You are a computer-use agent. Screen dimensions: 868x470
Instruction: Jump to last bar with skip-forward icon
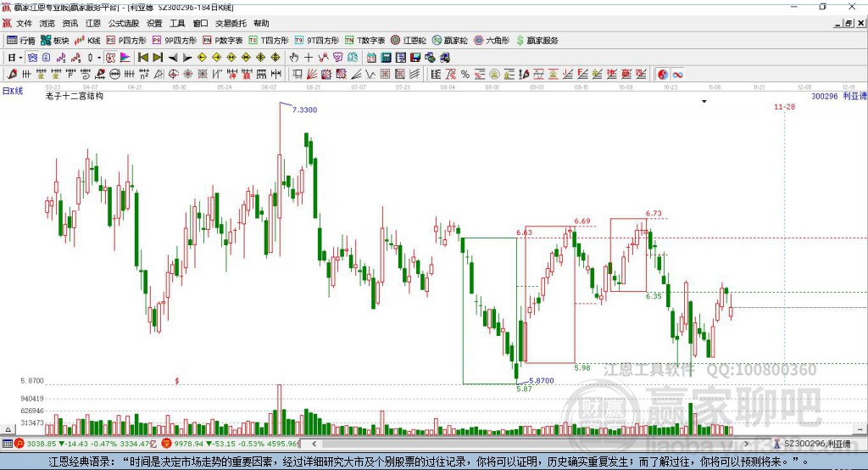pyautogui.click(x=158, y=58)
